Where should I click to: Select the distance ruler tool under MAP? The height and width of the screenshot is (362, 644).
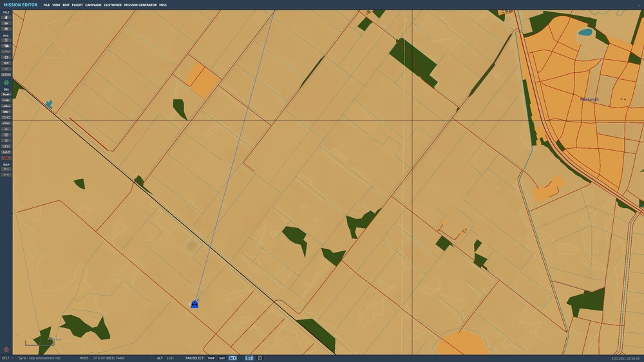[6, 175]
